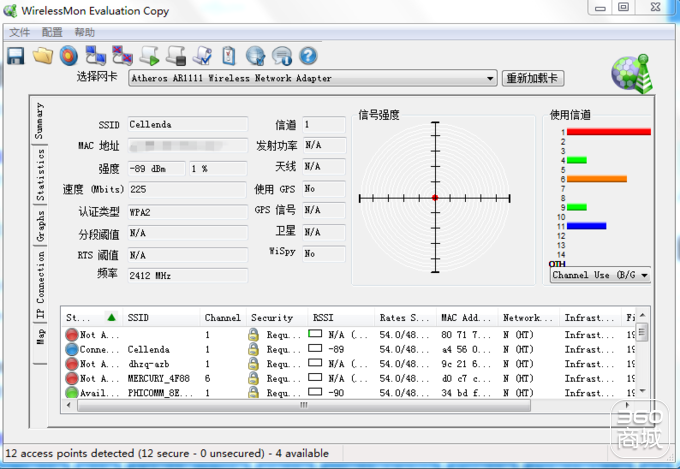Click the orange channel 6 usage bar
The width and height of the screenshot is (680, 469).
pyautogui.click(x=597, y=179)
